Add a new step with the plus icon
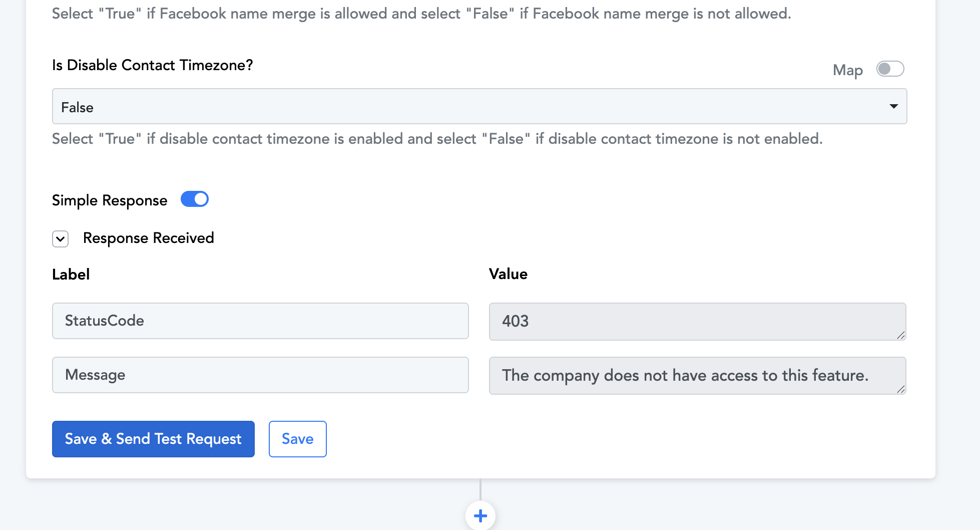Viewport: 980px width, 530px height. pyautogui.click(x=480, y=515)
